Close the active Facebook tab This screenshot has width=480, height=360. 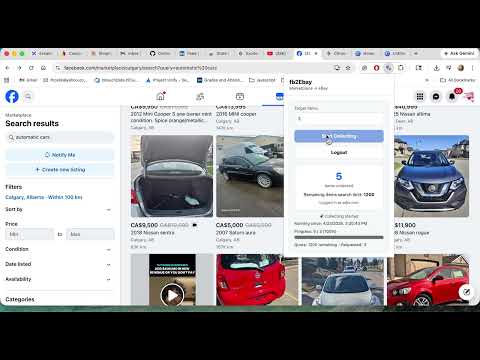(x=316, y=53)
